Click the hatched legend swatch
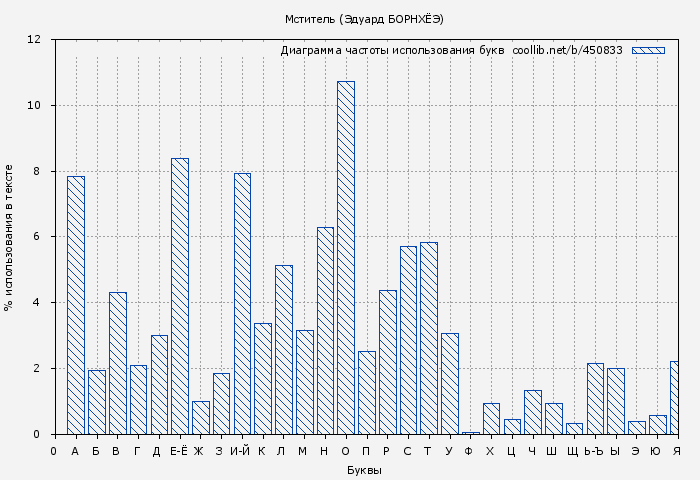The width and height of the screenshot is (700, 480). pyautogui.click(x=648, y=50)
